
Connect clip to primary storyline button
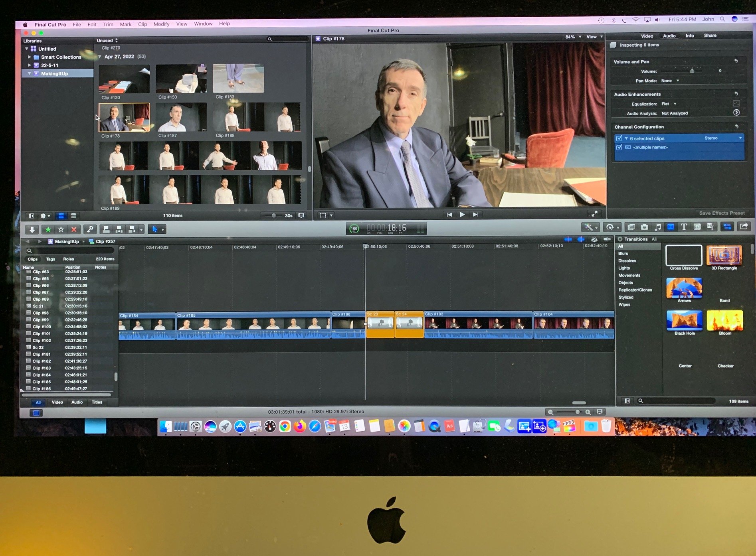[106, 229]
